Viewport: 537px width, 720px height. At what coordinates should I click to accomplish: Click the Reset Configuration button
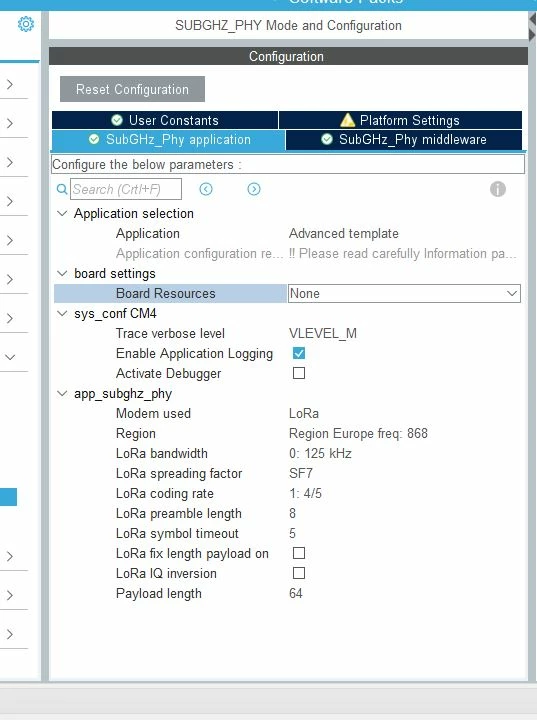pyautogui.click(x=132, y=89)
